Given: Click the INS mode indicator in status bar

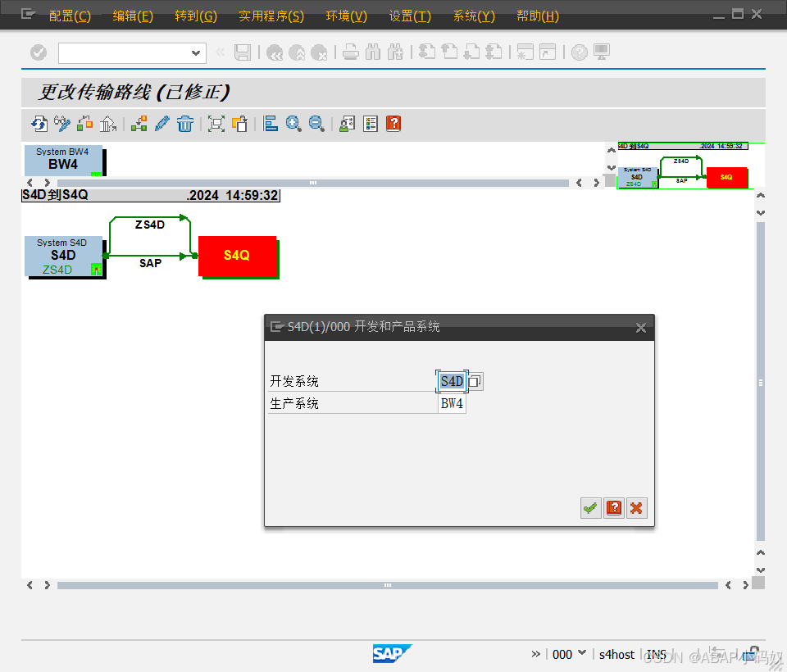Looking at the screenshot, I should click(x=656, y=655).
